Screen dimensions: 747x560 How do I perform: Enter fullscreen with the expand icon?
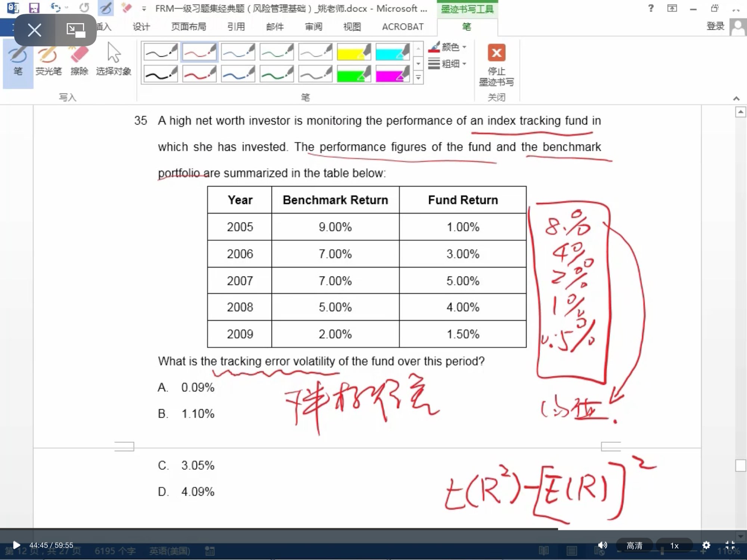pyautogui.click(x=730, y=545)
